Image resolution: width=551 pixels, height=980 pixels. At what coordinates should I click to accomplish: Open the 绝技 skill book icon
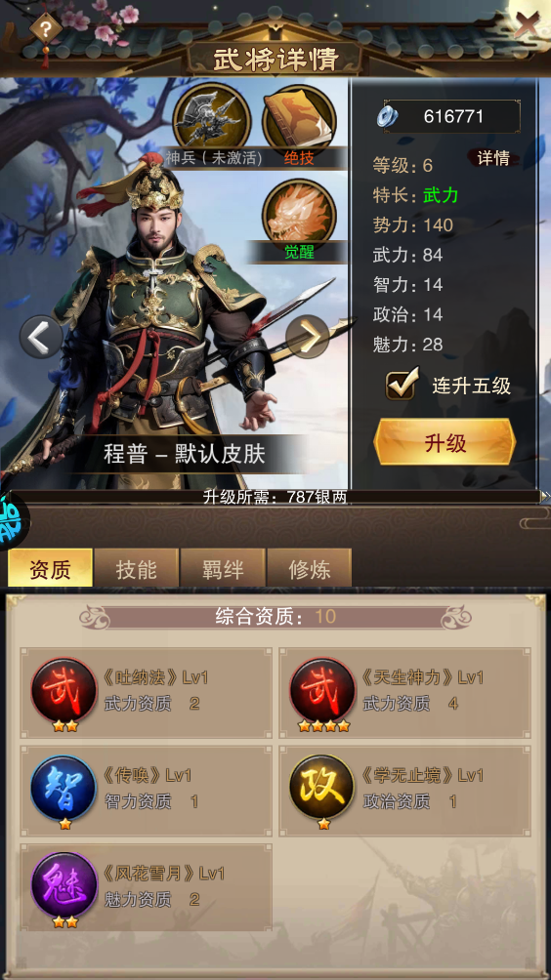click(300, 119)
